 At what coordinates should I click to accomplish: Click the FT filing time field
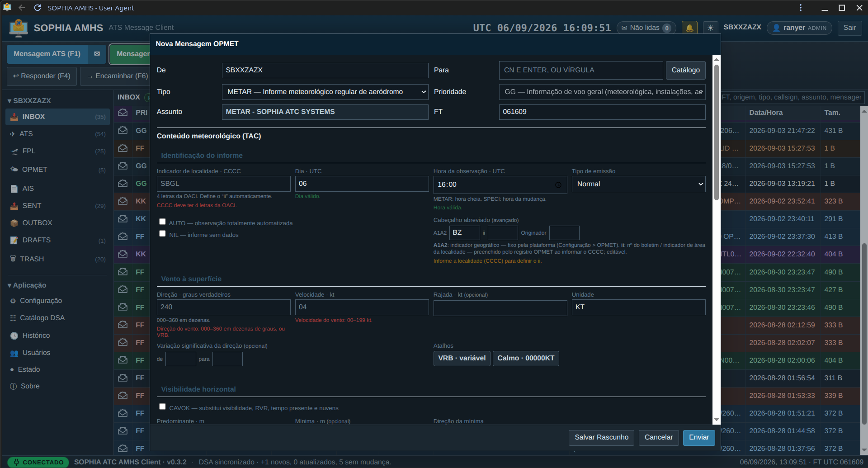click(x=602, y=112)
